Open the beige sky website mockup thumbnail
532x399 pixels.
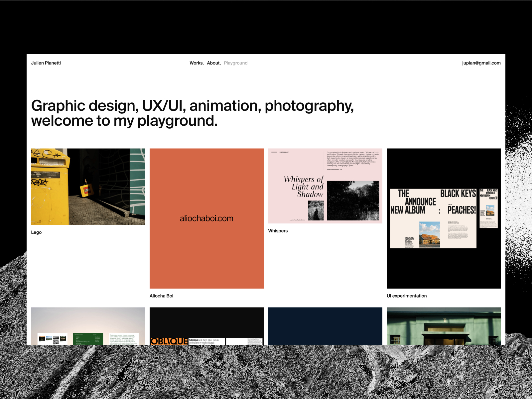pos(88,326)
